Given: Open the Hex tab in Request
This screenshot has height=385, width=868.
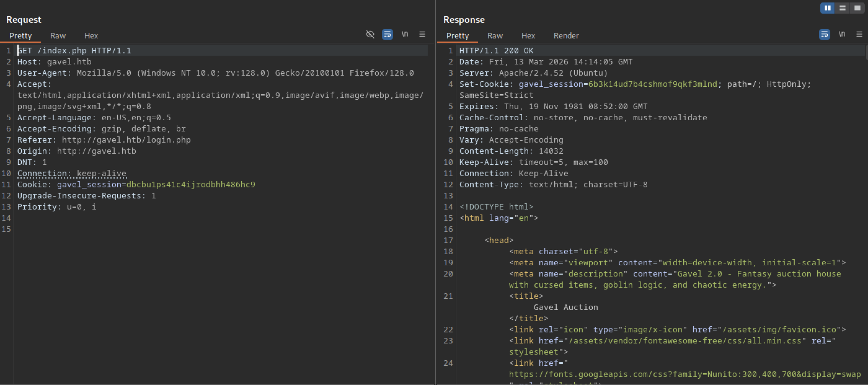Looking at the screenshot, I should pyautogui.click(x=91, y=36).
